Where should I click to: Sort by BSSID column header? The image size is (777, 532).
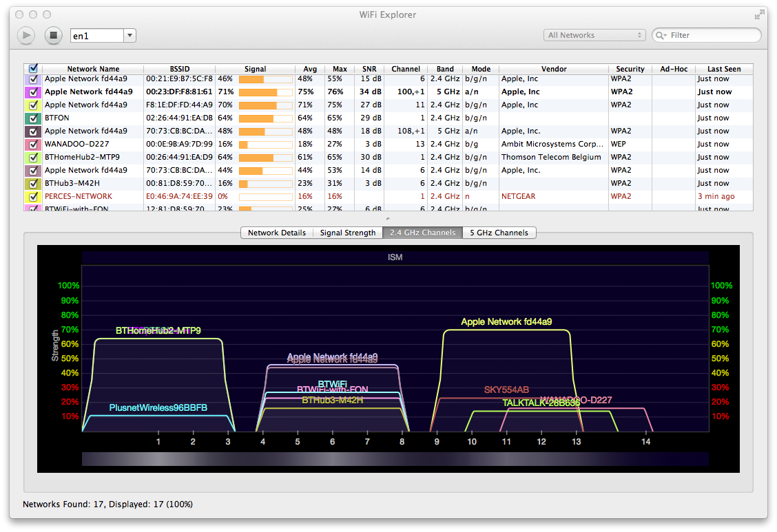[179, 69]
